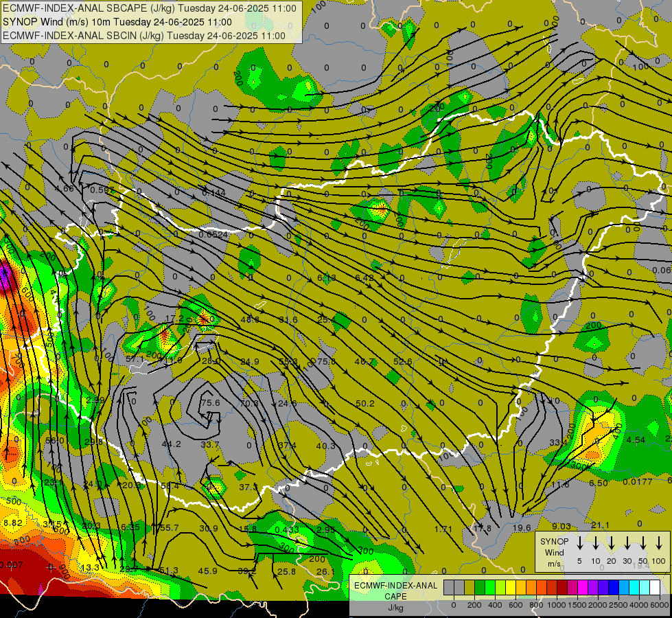Click the 50.2 value on the map
The width and height of the screenshot is (672, 618).
click(x=365, y=404)
